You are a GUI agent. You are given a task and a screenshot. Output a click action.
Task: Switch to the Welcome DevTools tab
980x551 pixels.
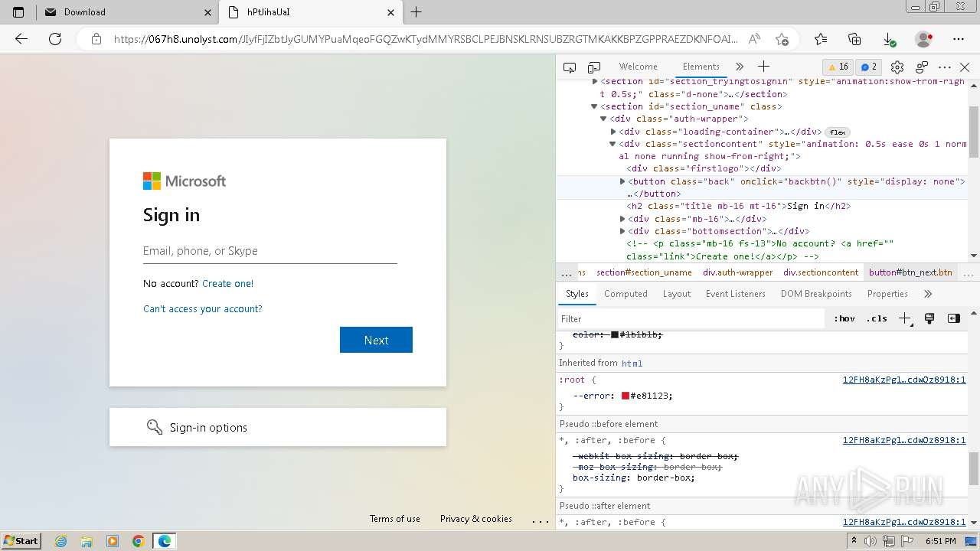click(638, 67)
